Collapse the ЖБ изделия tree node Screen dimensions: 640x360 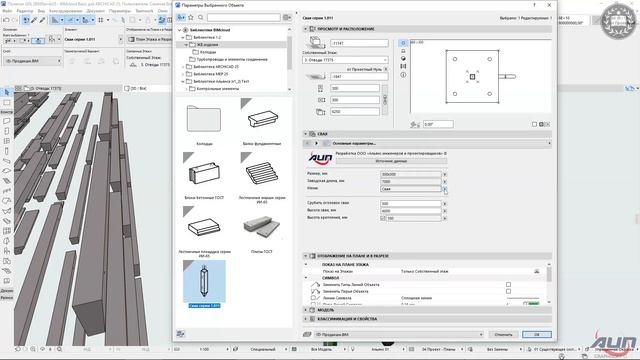click(x=187, y=44)
